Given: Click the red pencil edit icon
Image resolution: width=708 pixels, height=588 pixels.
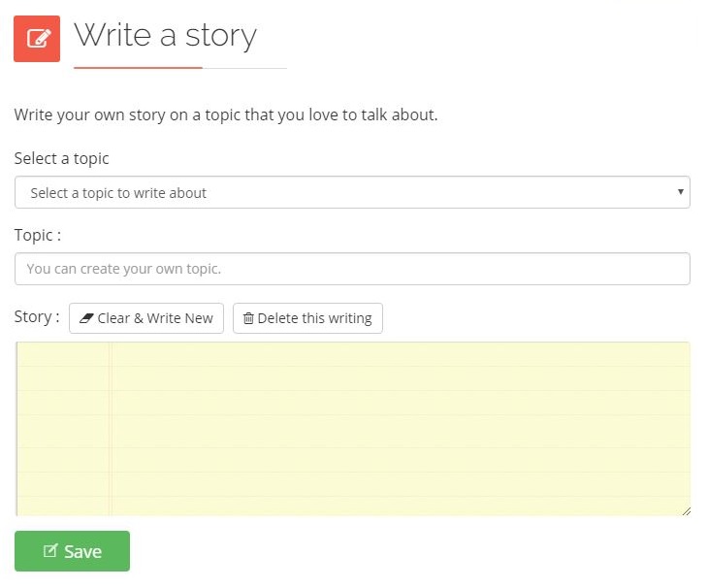Looking at the screenshot, I should [37, 39].
